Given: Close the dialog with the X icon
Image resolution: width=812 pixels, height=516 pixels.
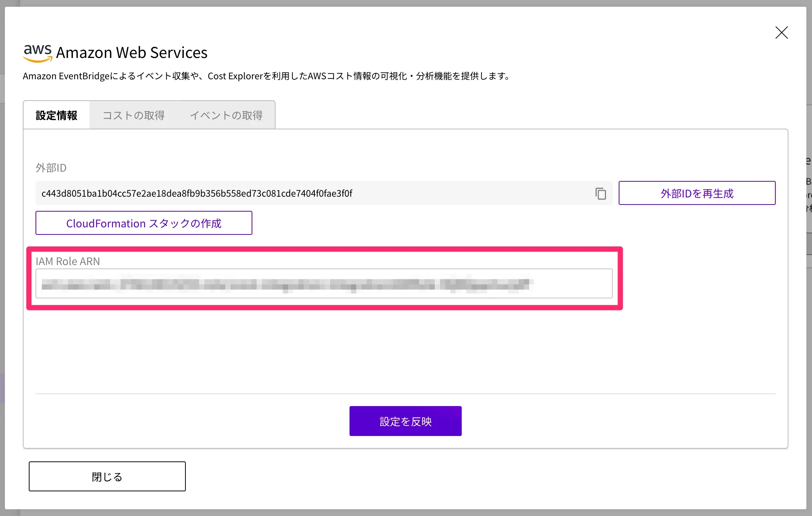Looking at the screenshot, I should [781, 33].
